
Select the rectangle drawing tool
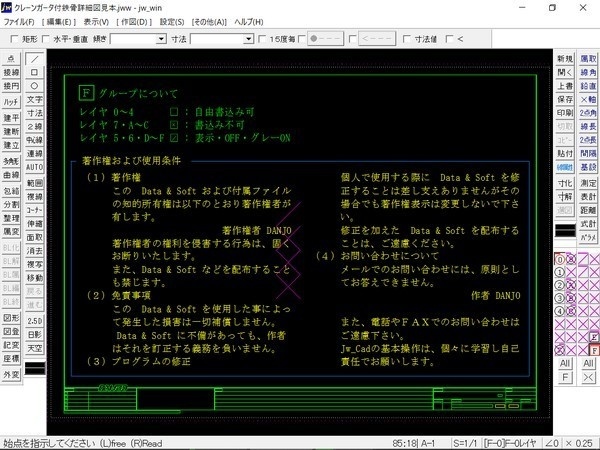point(34,72)
